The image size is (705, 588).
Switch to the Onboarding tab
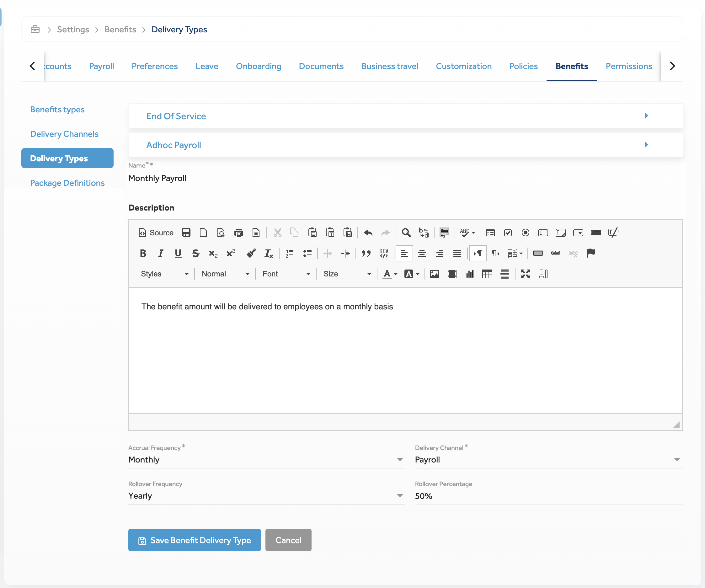[259, 66]
